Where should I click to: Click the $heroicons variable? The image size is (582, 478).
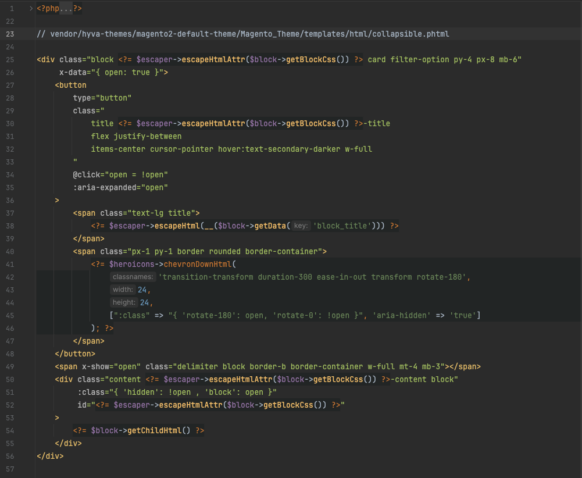pos(132,264)
